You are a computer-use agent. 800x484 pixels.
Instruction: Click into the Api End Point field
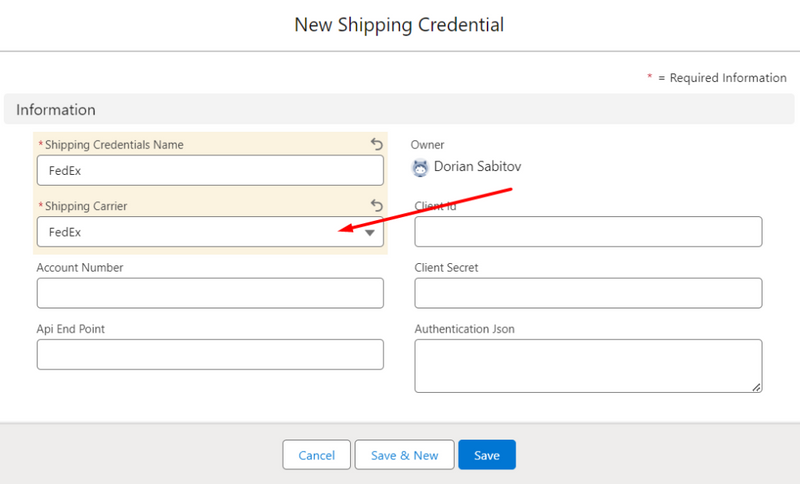point(210,354)
